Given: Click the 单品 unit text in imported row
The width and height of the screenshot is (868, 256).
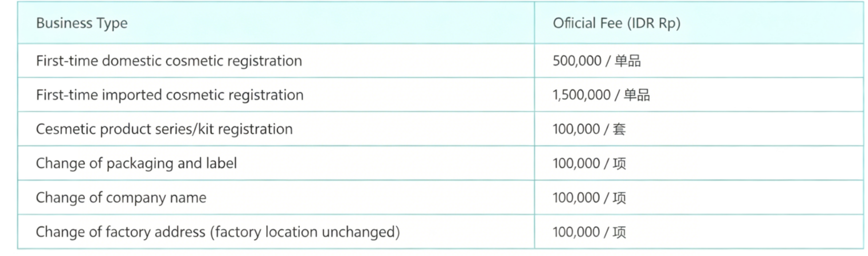Looking at the screenshot, I should 637,95.
